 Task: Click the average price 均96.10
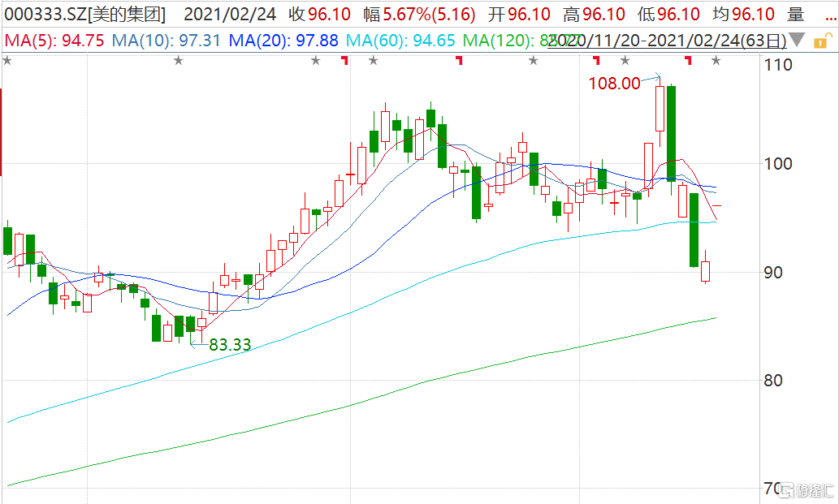[743, 15]
